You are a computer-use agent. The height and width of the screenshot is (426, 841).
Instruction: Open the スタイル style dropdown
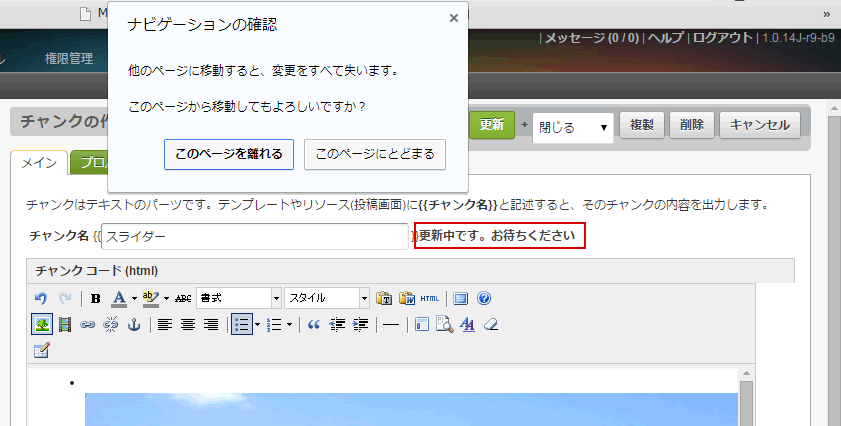pos(326,298)
